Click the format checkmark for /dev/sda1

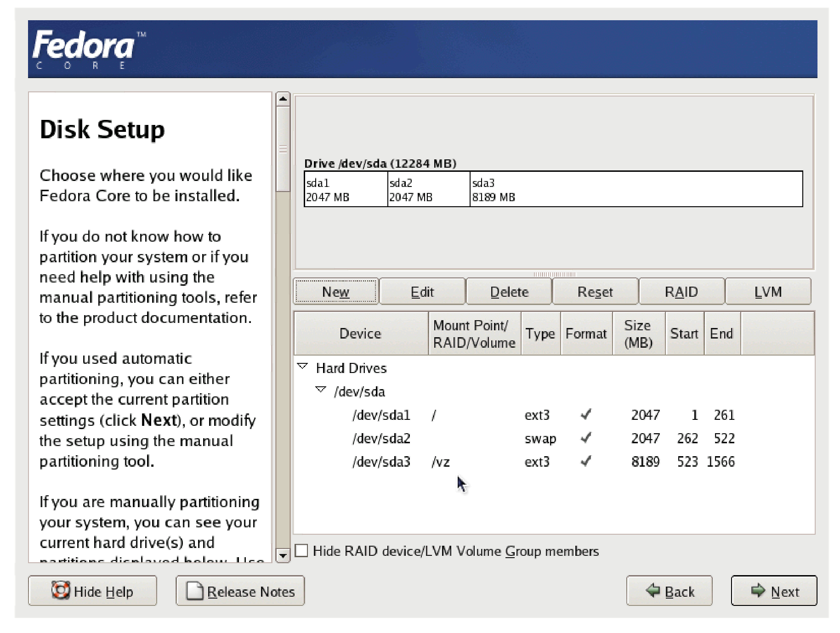pyautogui.click(x=586, y=415)
